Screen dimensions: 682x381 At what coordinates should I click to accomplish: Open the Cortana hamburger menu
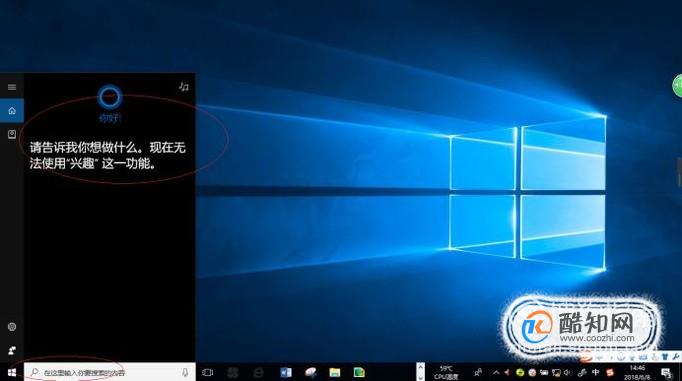click(12, 87)
